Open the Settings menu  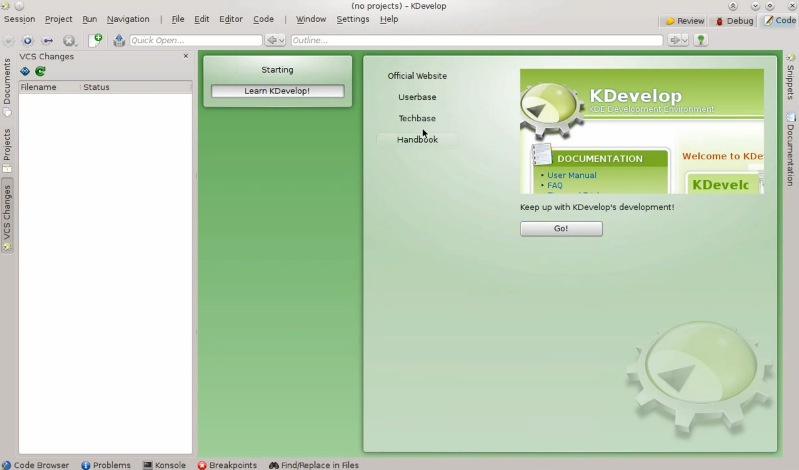click(352, 19)
